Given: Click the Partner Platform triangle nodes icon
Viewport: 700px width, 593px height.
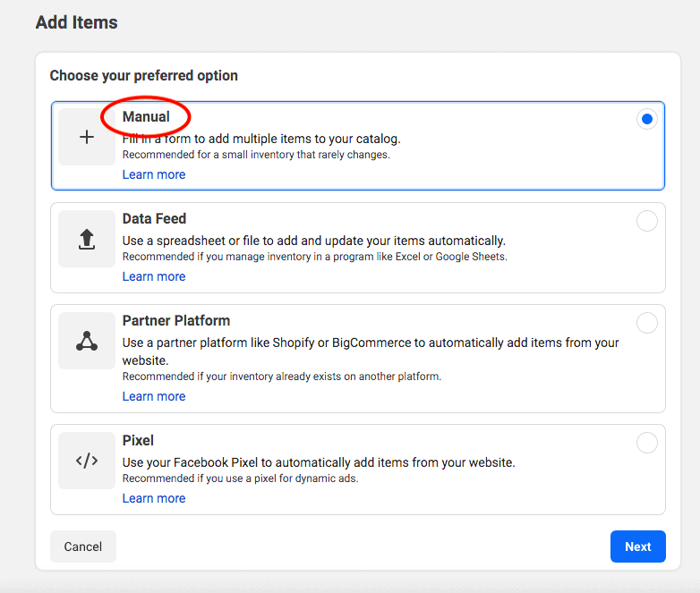Looking at the screenshot, I should pos(87,341).
